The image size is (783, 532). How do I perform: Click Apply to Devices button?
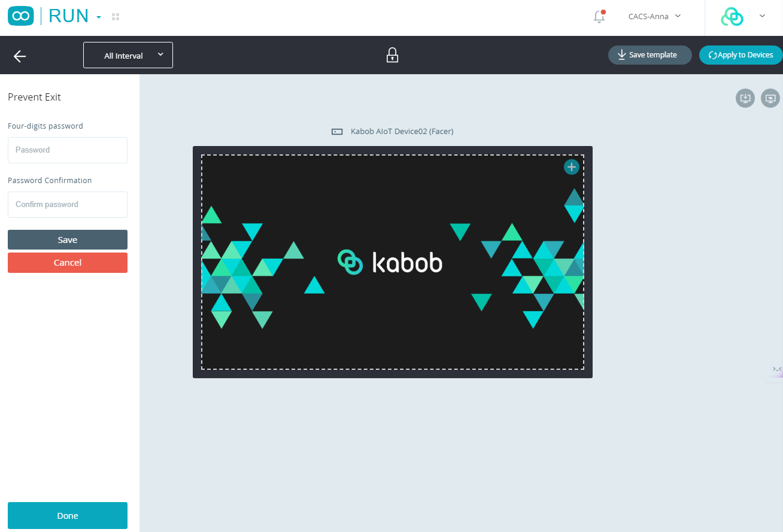(741, 55)
